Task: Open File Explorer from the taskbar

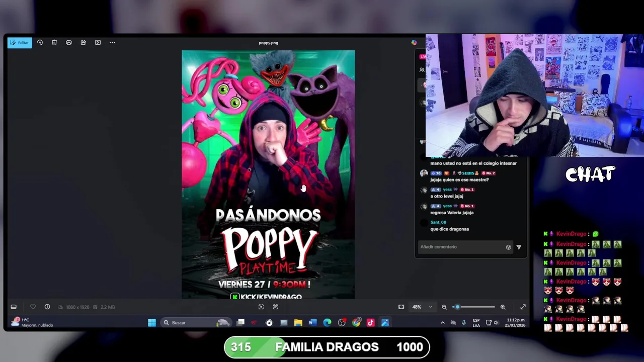Action: coord(298,323)
